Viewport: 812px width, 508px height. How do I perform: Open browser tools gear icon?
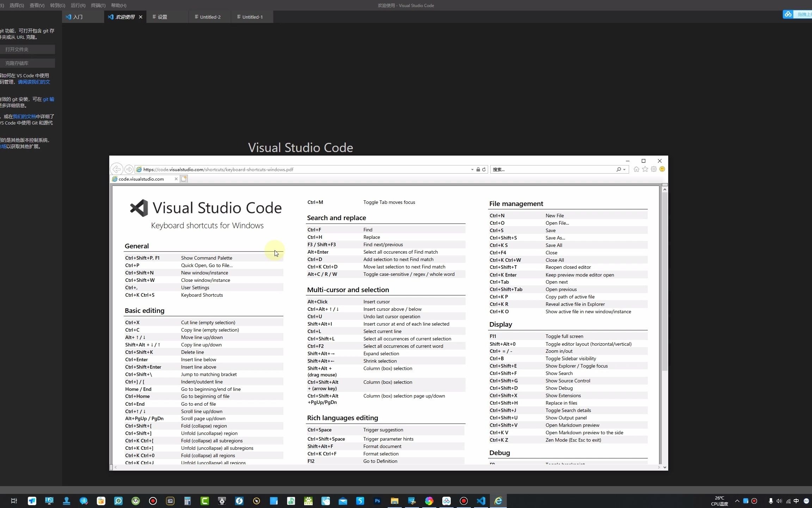pos(654,169)
